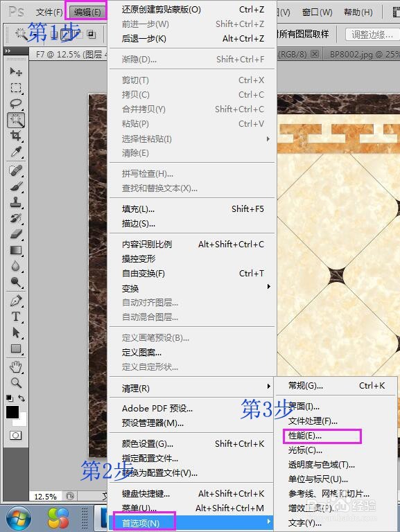Viewport: 400px width, 532px height.
Task: Select the Path Selection tool
Action: point(16,332)
